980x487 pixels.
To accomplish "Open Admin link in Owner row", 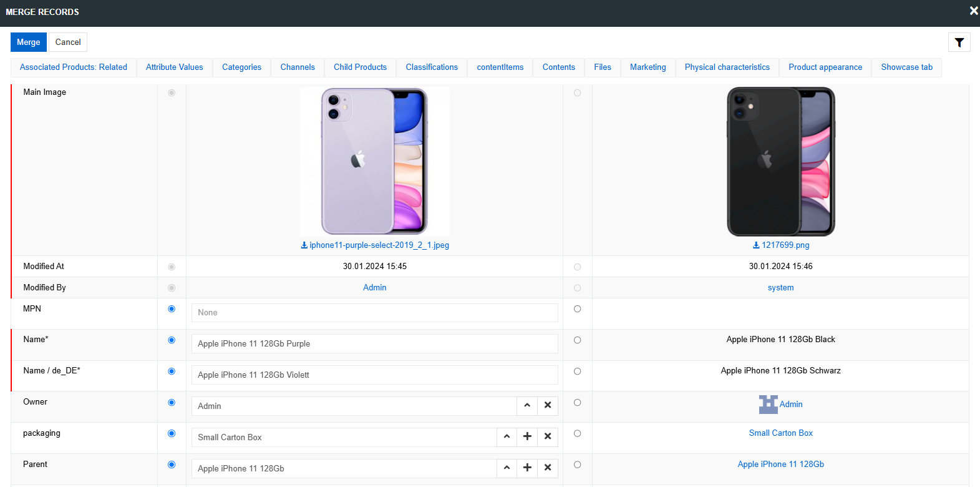I will click(x=791, y=405).
